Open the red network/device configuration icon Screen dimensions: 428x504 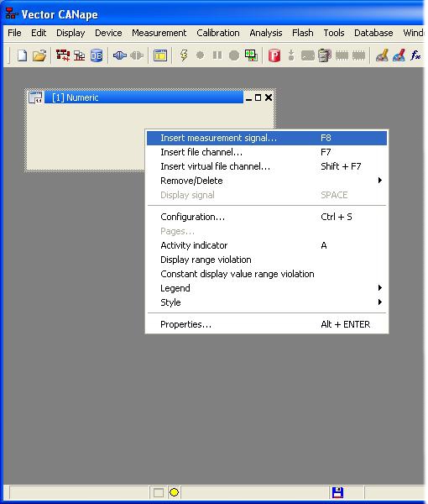[x=63, y=55]
